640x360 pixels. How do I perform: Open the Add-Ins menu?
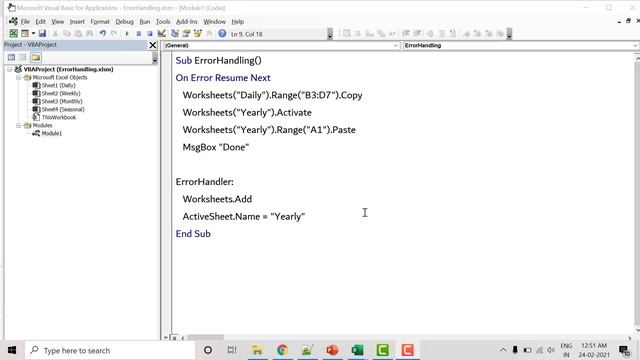[x=187, y=22]
